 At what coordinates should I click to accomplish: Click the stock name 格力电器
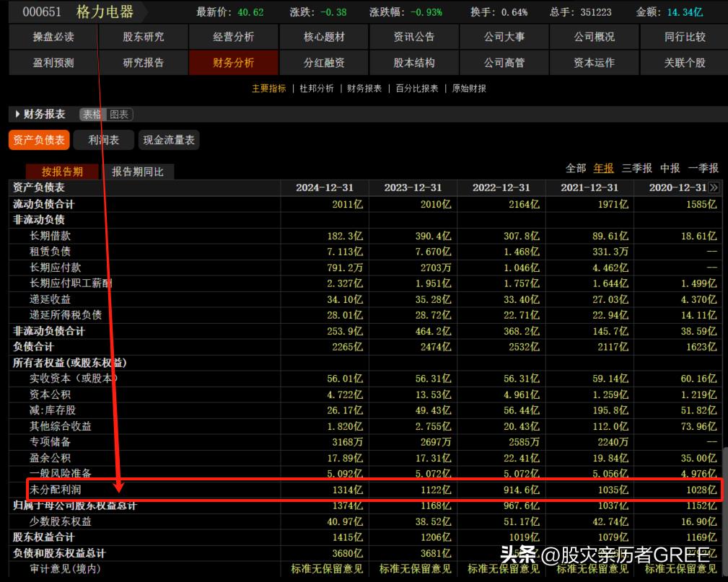pos(105,12)
